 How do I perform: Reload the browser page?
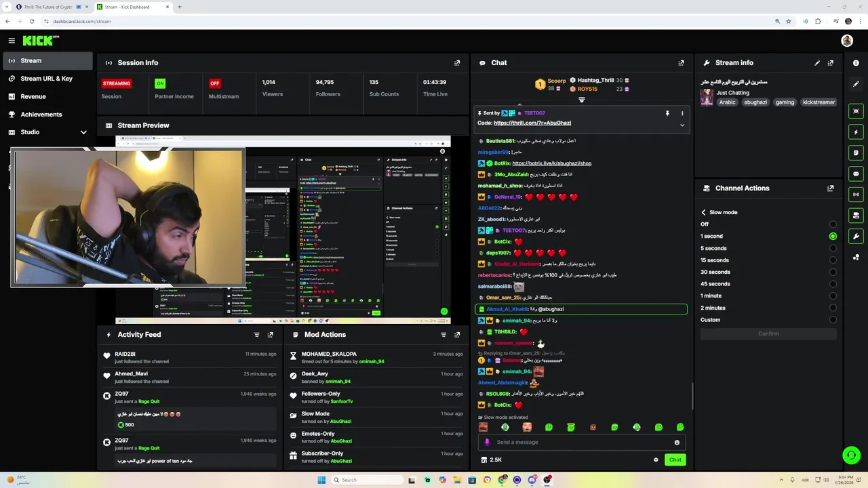tap(31, 21)
